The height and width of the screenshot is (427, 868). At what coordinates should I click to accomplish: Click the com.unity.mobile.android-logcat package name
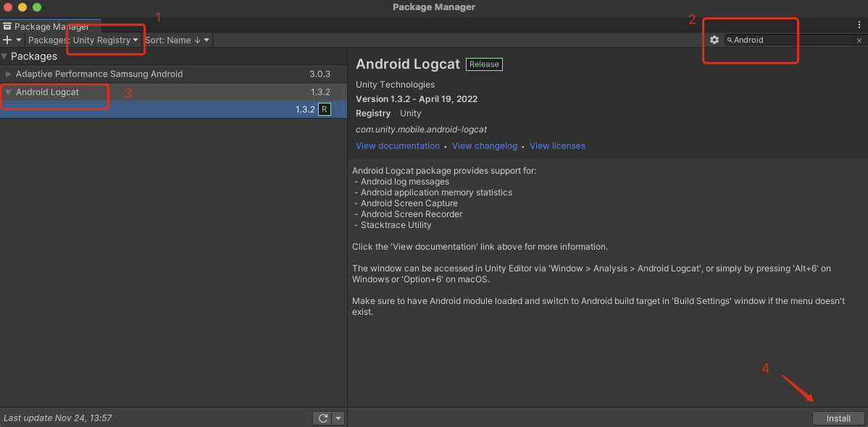(421, 130)
